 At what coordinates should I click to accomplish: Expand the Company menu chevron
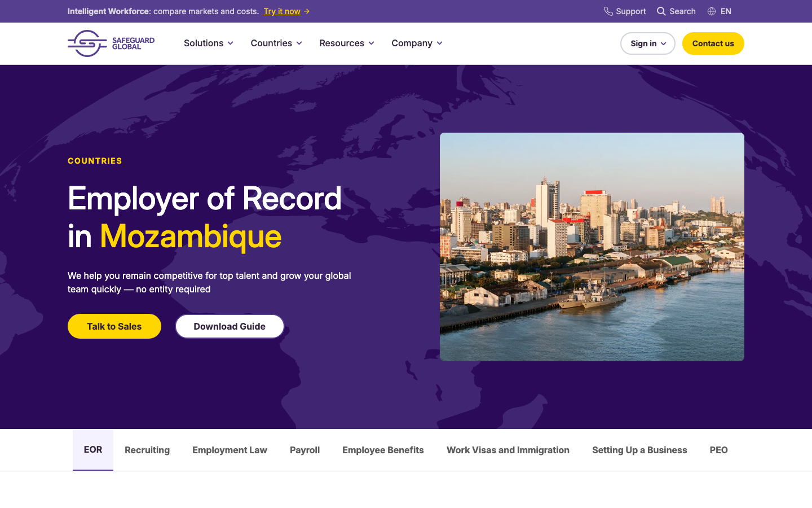coord(439,43)
